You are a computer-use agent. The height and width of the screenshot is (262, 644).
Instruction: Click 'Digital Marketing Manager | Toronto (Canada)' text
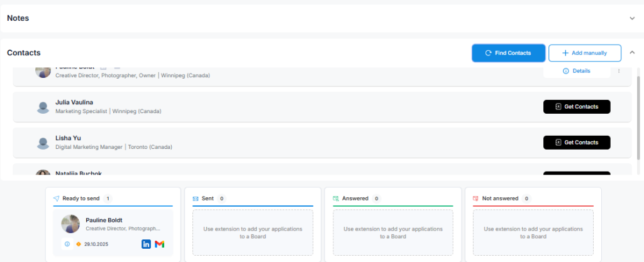click(x=114, y=147)
